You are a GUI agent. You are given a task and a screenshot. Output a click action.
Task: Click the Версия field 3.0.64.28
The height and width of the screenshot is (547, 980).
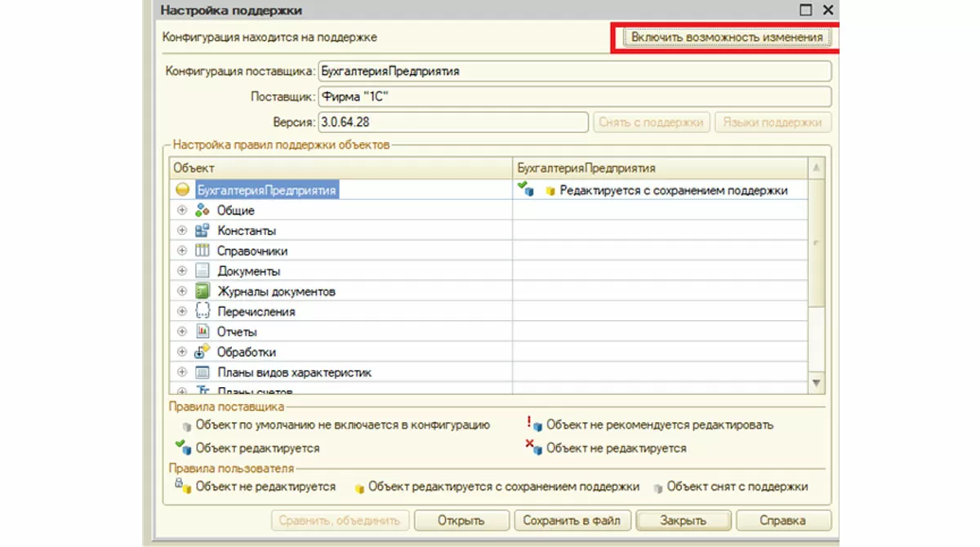pos(453,122)
